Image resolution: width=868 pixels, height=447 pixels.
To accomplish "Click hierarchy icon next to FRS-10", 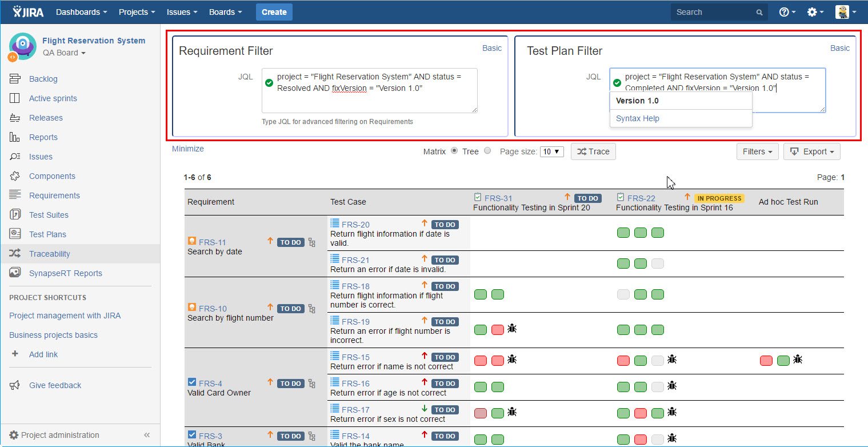I will point(312,309).
